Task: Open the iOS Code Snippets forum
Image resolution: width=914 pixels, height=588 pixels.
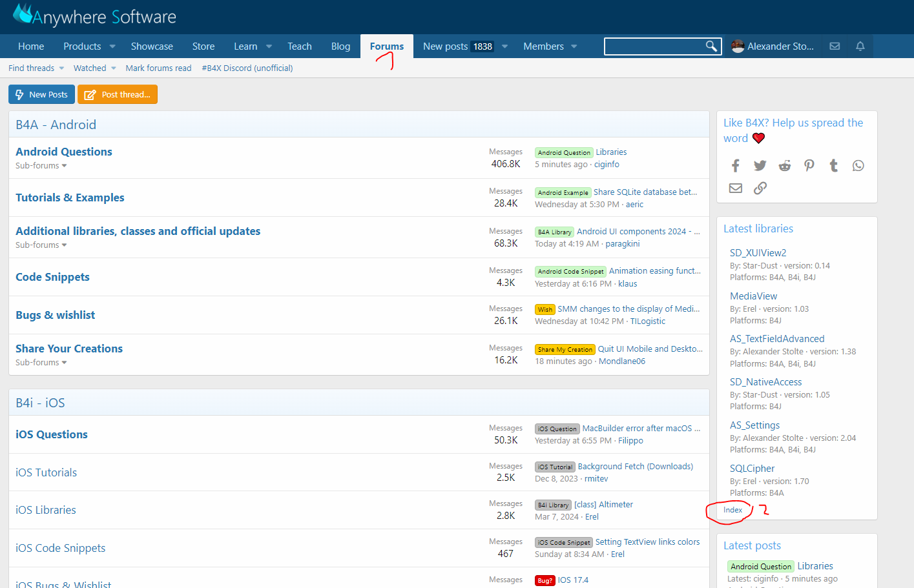Action: pyautogui.click(x=61, y=548)
